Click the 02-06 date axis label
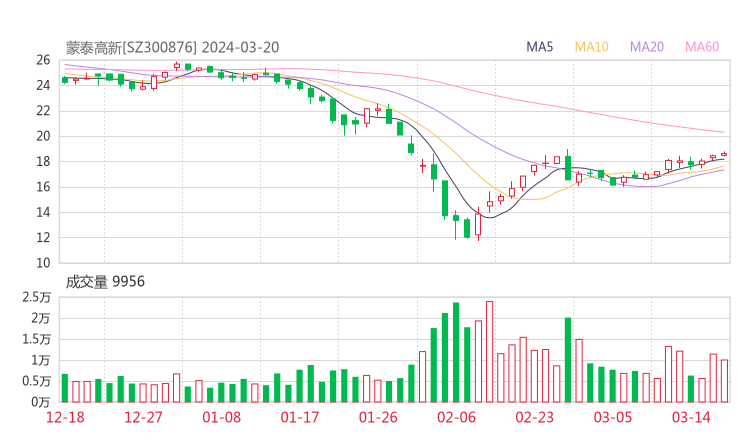740x440 pixels. 456,417
